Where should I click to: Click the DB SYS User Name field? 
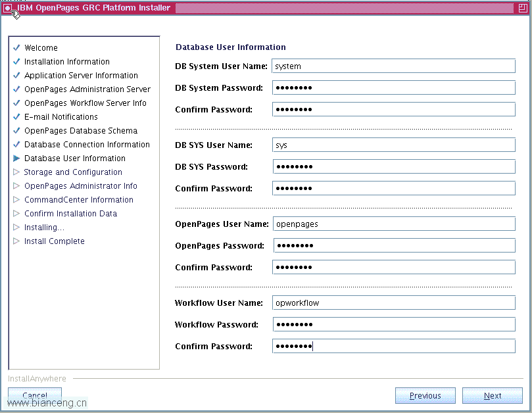(393, 145)
